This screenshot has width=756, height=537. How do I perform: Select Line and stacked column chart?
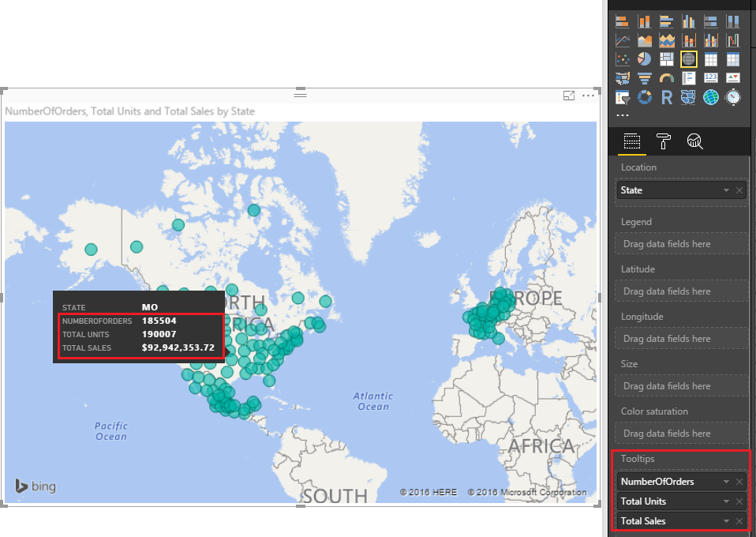click(688, 40)
